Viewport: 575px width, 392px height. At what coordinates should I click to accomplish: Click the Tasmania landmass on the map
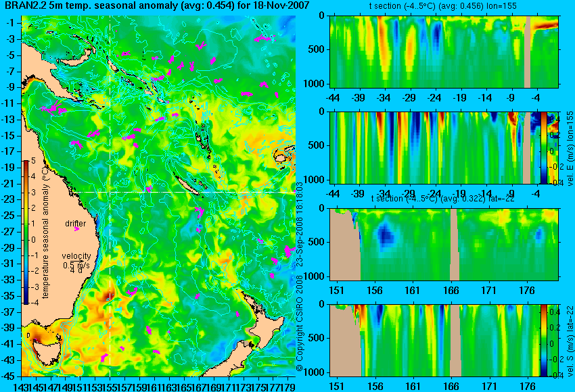[46, 351]
